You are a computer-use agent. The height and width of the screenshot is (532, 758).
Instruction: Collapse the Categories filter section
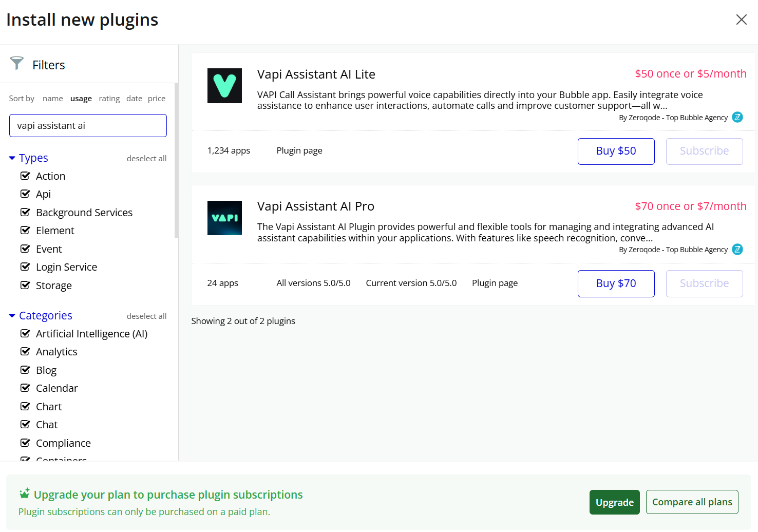tap(12, 316)
